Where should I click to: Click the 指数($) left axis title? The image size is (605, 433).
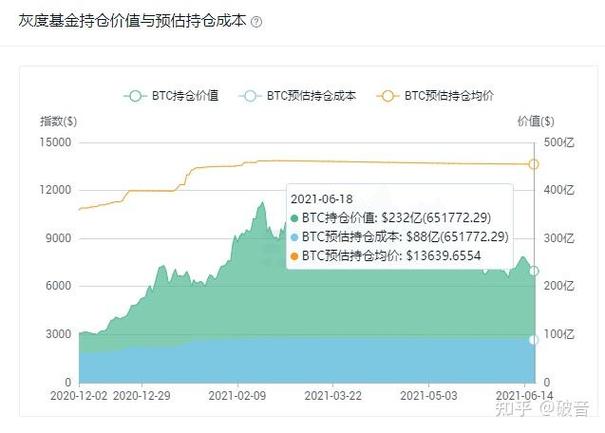pos(59,121)
